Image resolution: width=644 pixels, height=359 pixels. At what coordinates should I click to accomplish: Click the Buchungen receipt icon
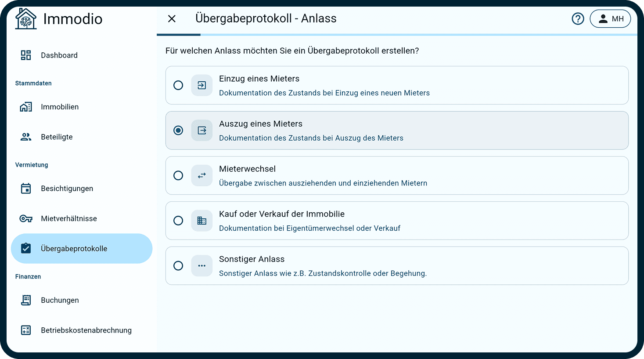click(x=26, y=300)
